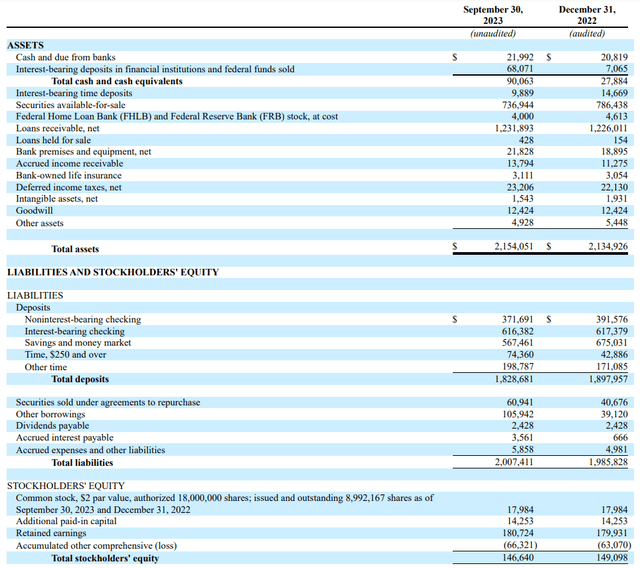
Task: Click the Loans receivable, net label
Action: tap(58, 129)
